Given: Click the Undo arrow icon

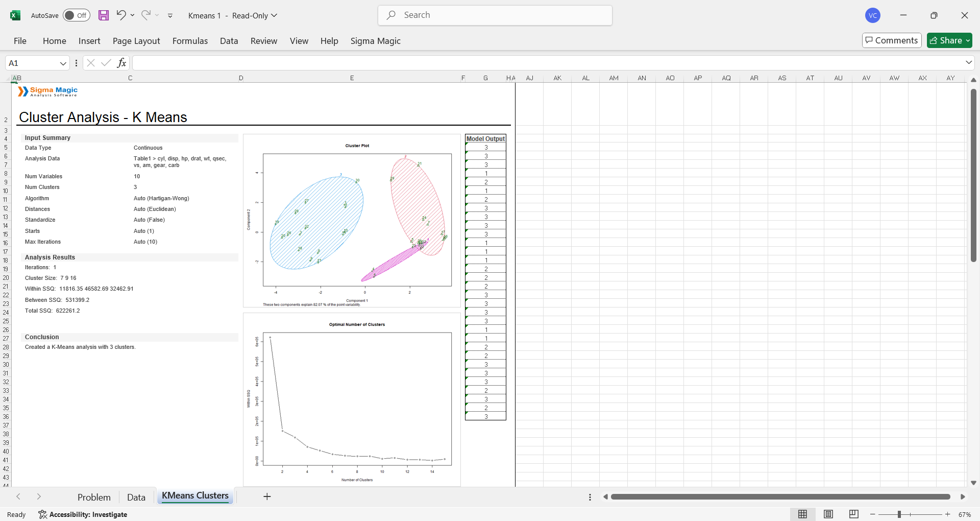Looking at the screenshot, I should 121,15.
